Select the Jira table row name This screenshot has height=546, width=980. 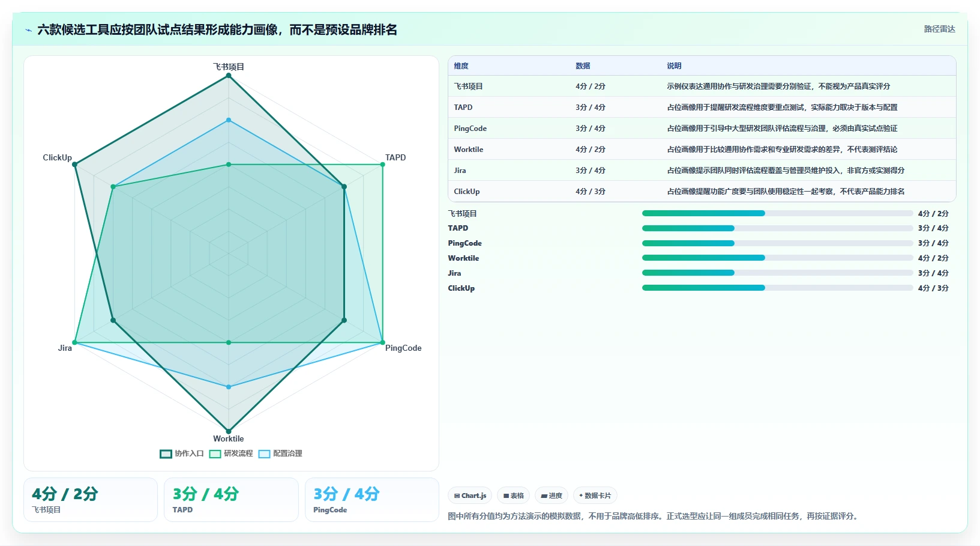click(460, 171)
